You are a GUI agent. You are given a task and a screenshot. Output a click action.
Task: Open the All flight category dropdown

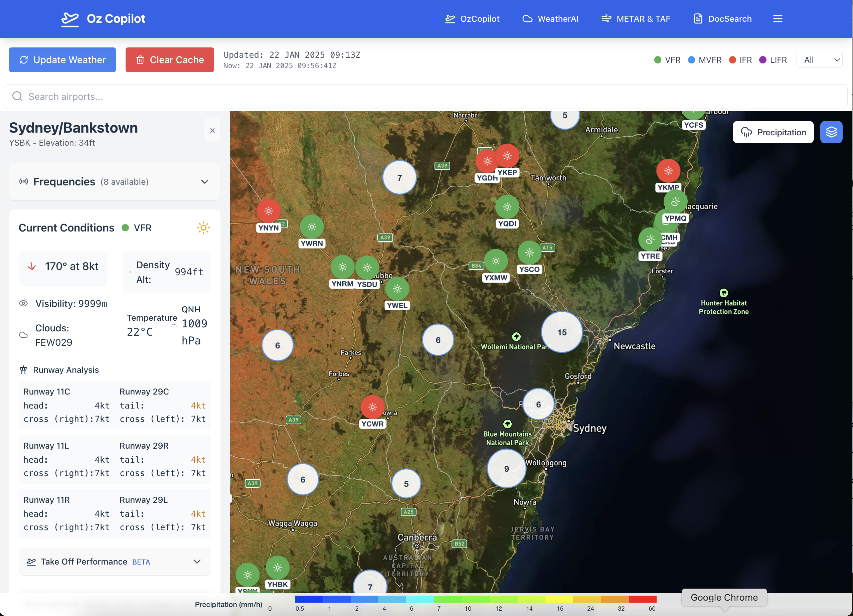820,60
